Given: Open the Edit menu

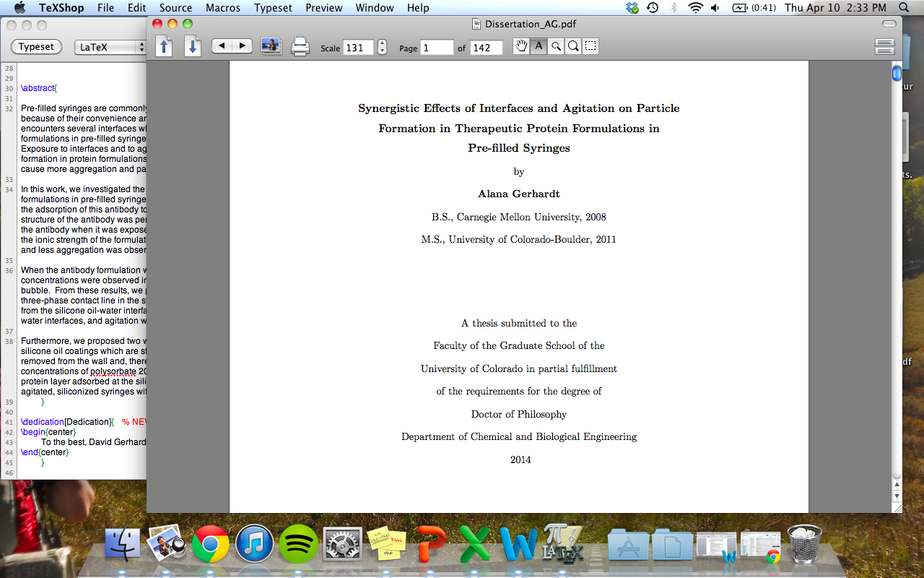Looking at the screenshot, I should 137,8.
